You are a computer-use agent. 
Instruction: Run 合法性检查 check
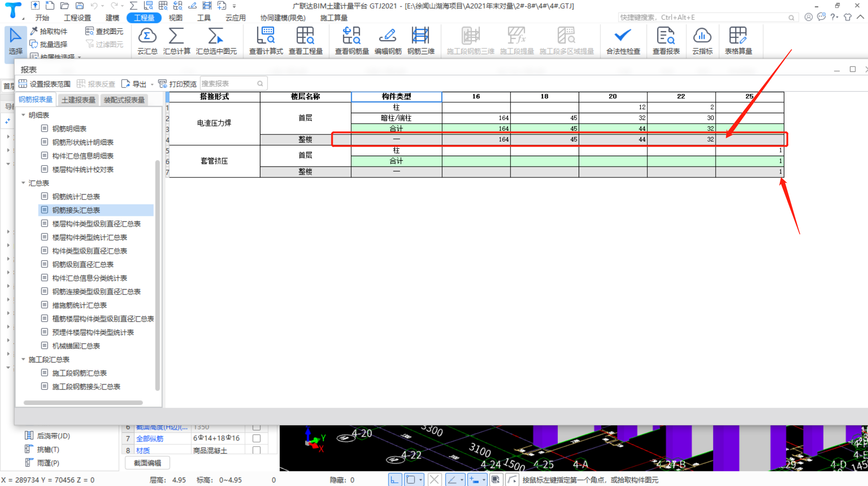point(623,41)
